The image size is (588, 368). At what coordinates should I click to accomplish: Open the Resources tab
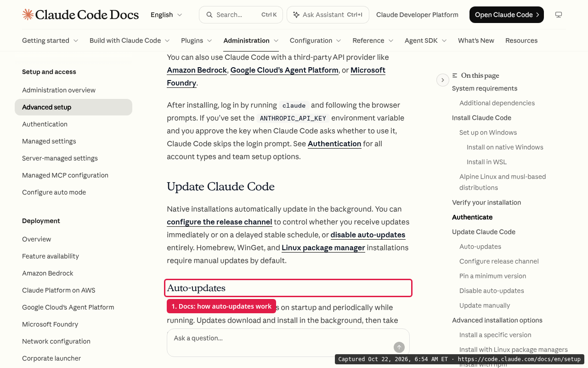coord(521,40)
